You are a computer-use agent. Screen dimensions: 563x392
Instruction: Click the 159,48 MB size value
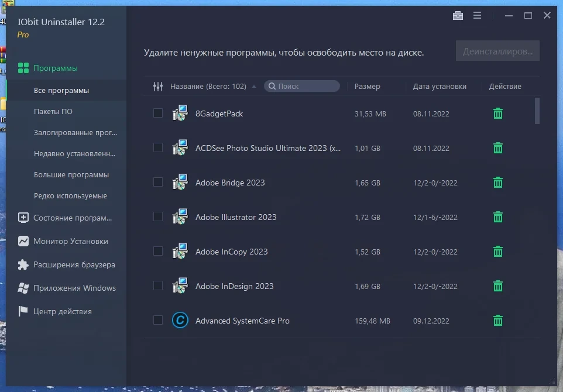click(x=372, y=321)
